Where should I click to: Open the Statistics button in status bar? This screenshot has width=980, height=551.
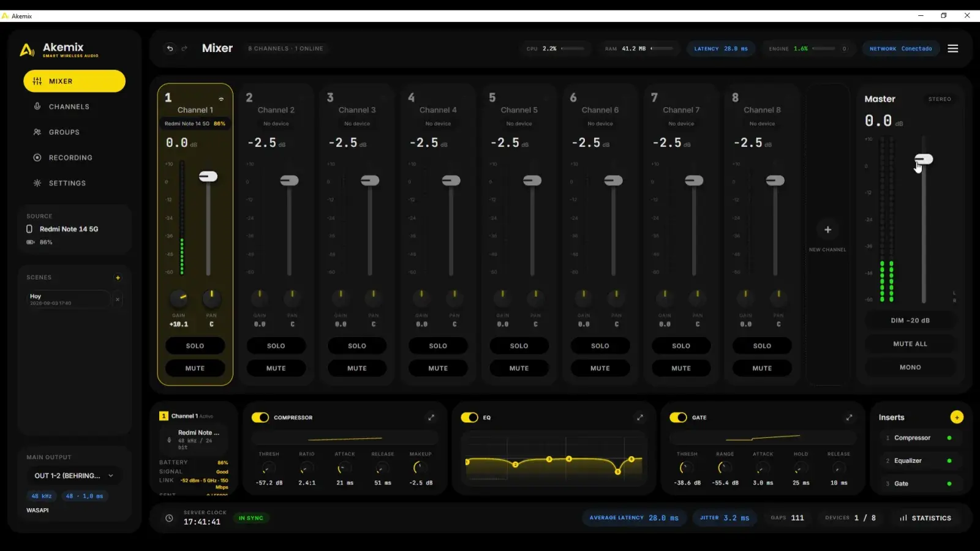(925, 518)
